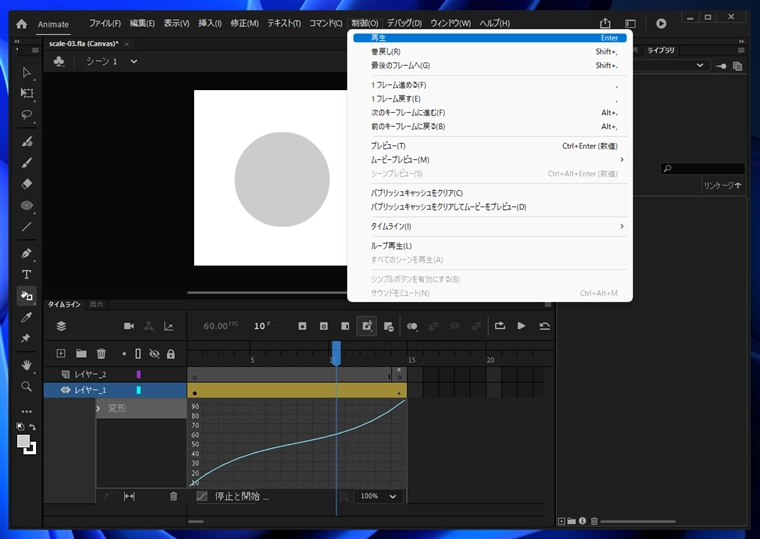760x539 pixels.
Task: Delete layer using timeline trash icon
Action: coord(101,353)
